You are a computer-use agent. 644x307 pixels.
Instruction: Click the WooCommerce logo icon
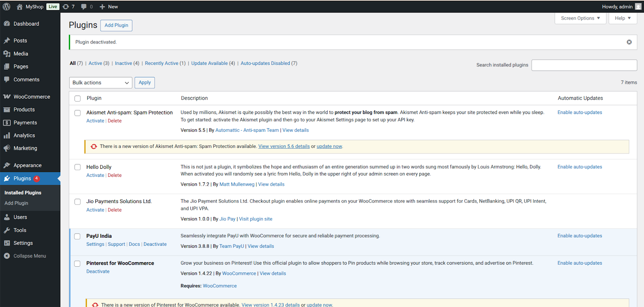click(7, 97)
